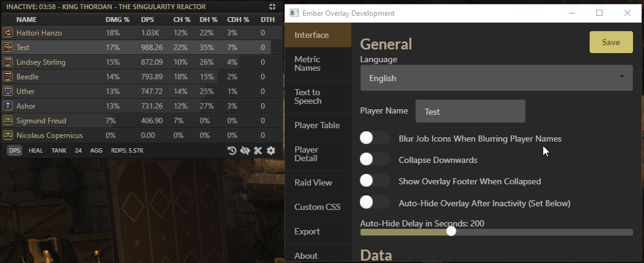Click DPS value 988.26 for Test
The height and width of the screenshot is (263, 644).
coord(152,48)
